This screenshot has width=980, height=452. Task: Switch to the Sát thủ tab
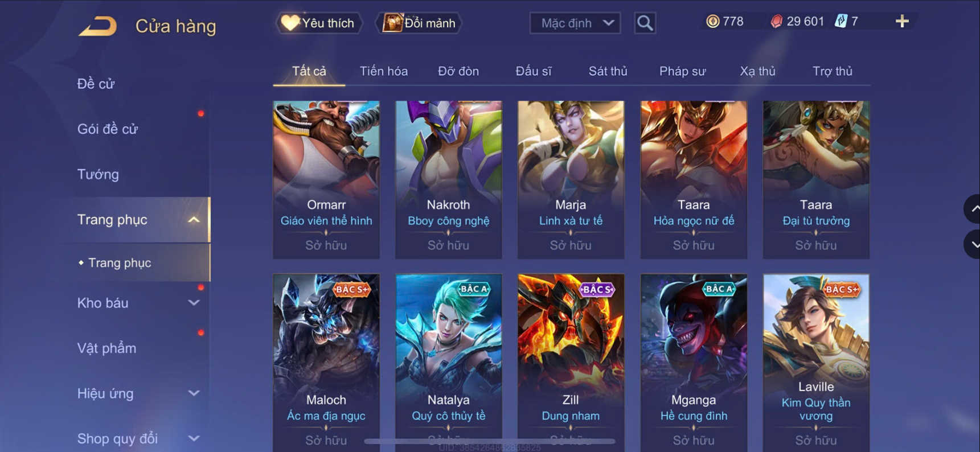pos(608,71)
